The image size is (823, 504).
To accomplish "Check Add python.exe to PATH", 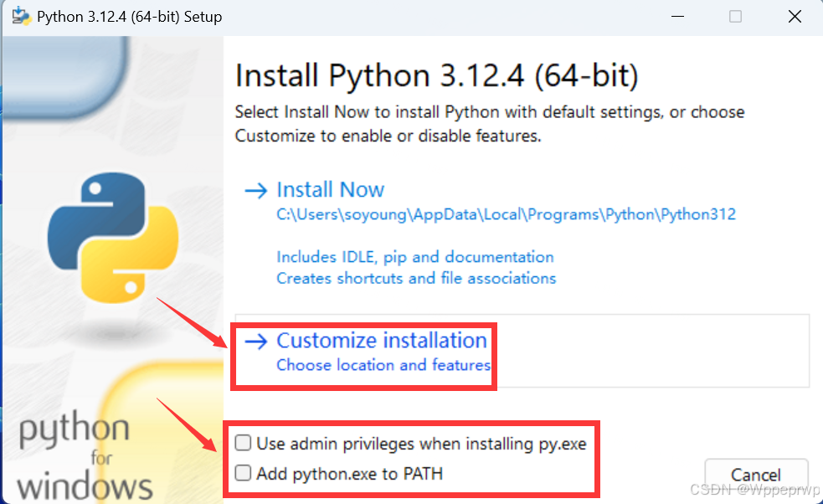I will coord(243,472).
